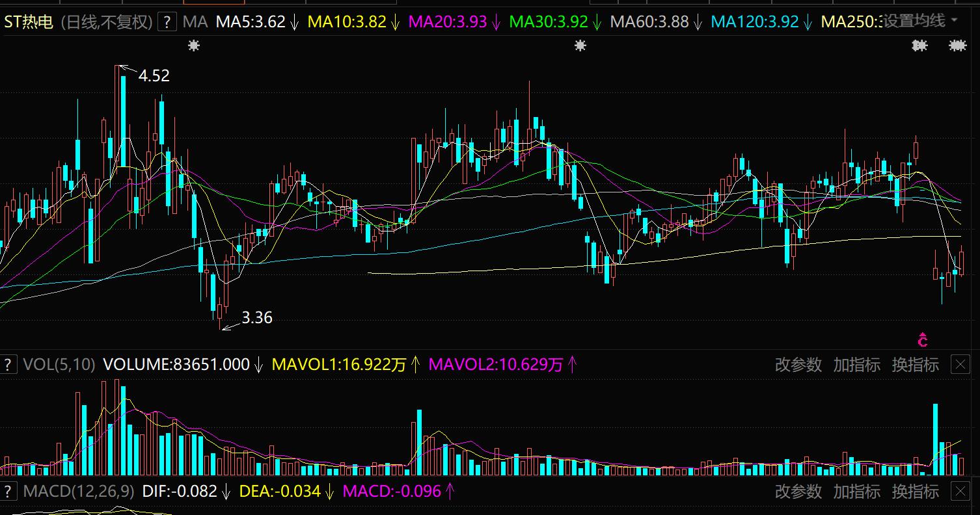Close the MACD indicator panel
Screen dimensions: 980x515
(960, 491)
